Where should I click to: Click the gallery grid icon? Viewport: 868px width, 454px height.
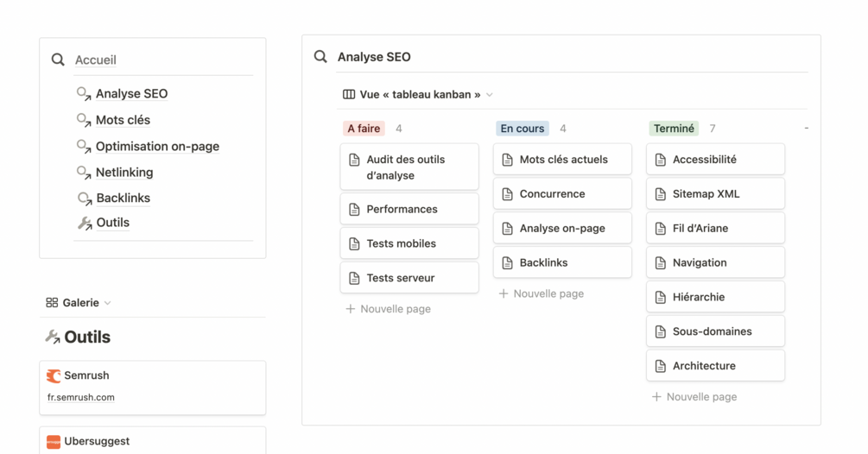(x=52, y=303)
